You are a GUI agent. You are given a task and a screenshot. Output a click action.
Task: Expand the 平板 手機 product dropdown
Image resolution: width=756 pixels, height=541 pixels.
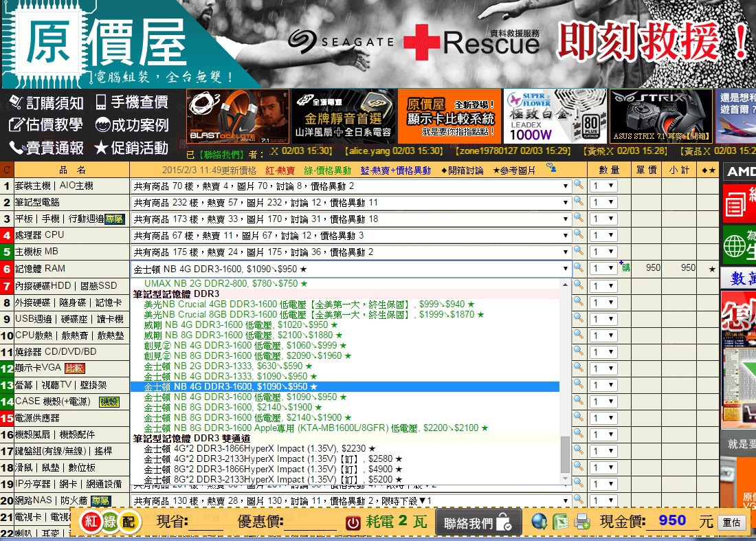click(x=351, y=219)
